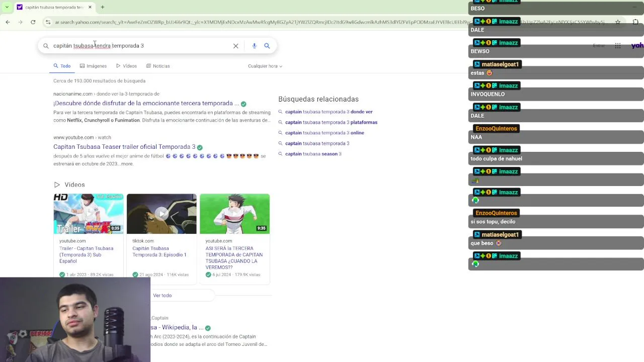Click chat message 'INVOQUENLO'
Screen dimensions: 644x362
point(488,94)
